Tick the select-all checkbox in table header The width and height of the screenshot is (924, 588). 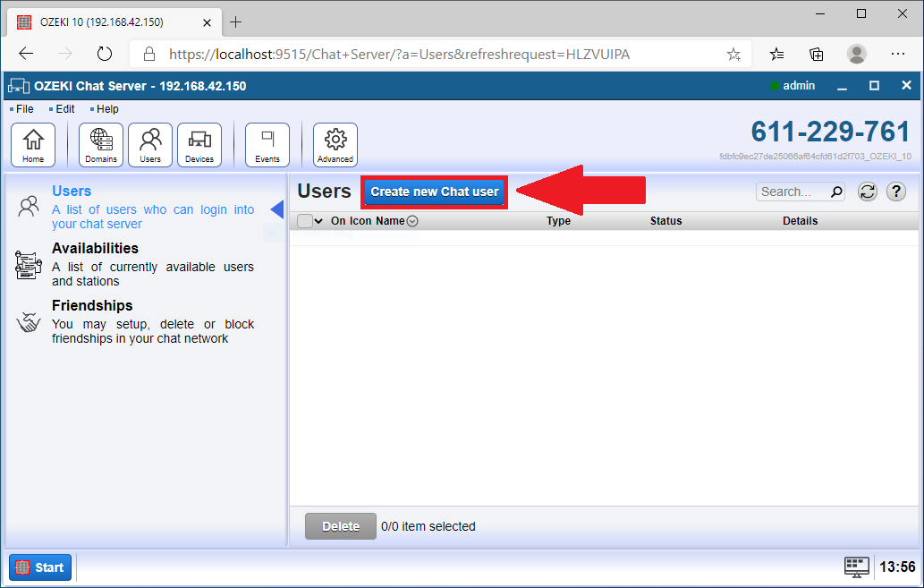(304, 220)
